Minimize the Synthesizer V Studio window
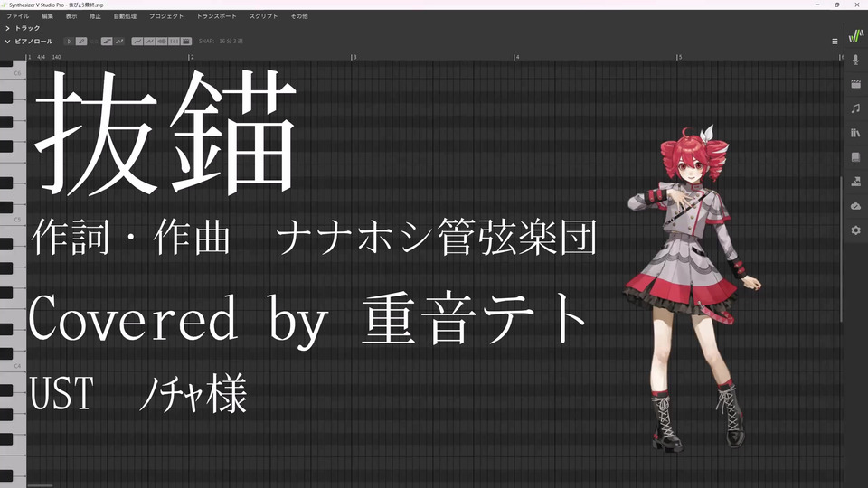Image resolution: width=868 pixels, height=488 pixels. pyautogui.click(x=817, y=5)
